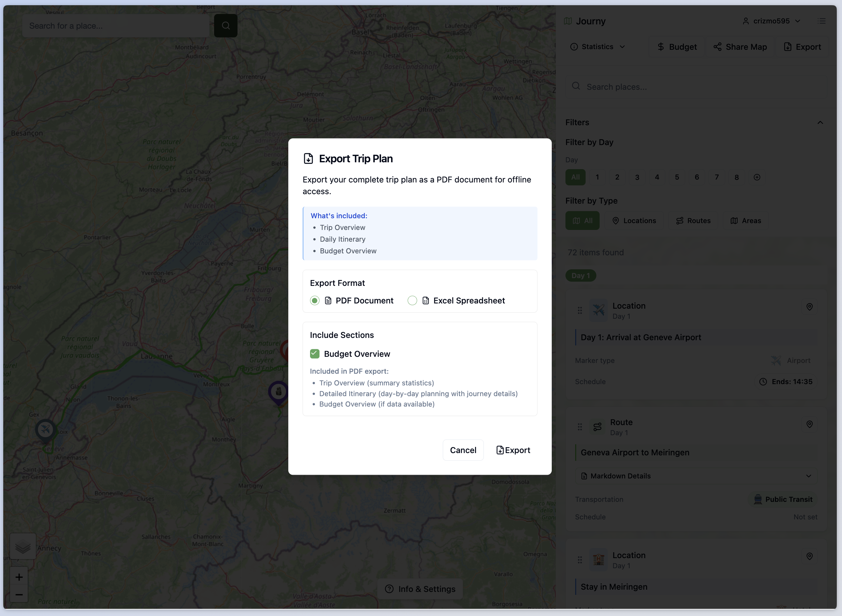The width and height of the screenshot is (842, 616).
Task: Cancel the export dialog
Action: 463,450
